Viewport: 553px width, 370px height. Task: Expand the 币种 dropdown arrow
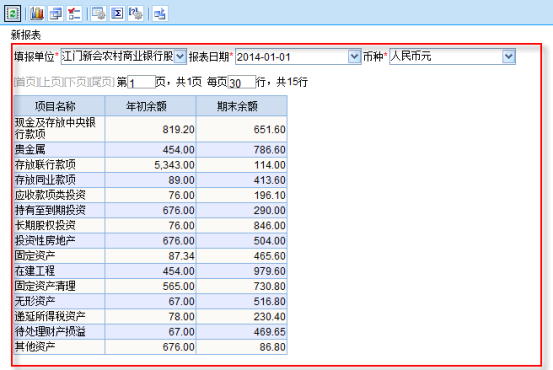tap(508, 56)
